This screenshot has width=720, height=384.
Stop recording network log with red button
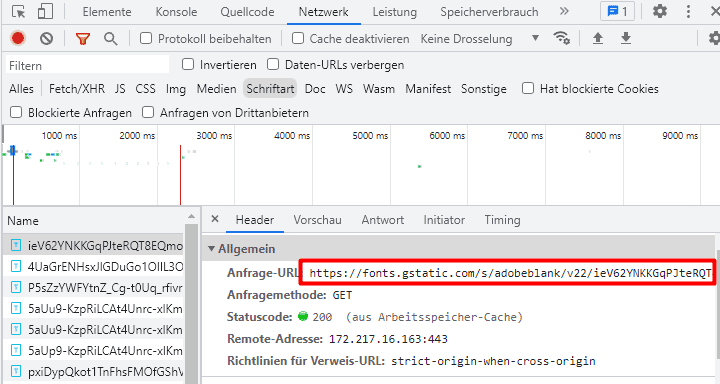click(x=18, y=39)
